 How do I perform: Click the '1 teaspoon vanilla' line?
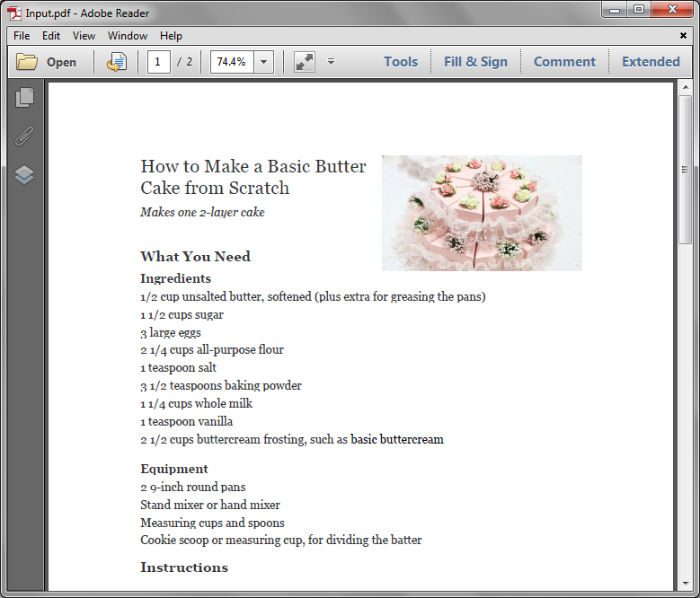point(186,421)
